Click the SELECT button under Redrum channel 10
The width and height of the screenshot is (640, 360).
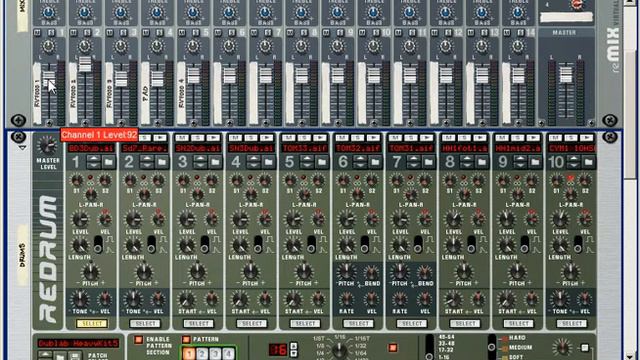click(x=572, y=323)
